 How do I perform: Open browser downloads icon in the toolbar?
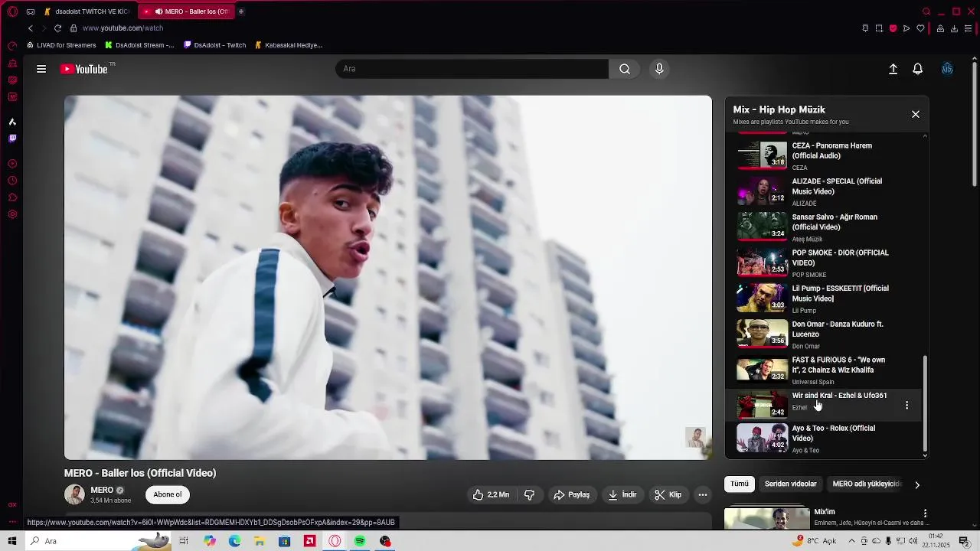click(954, 28)
